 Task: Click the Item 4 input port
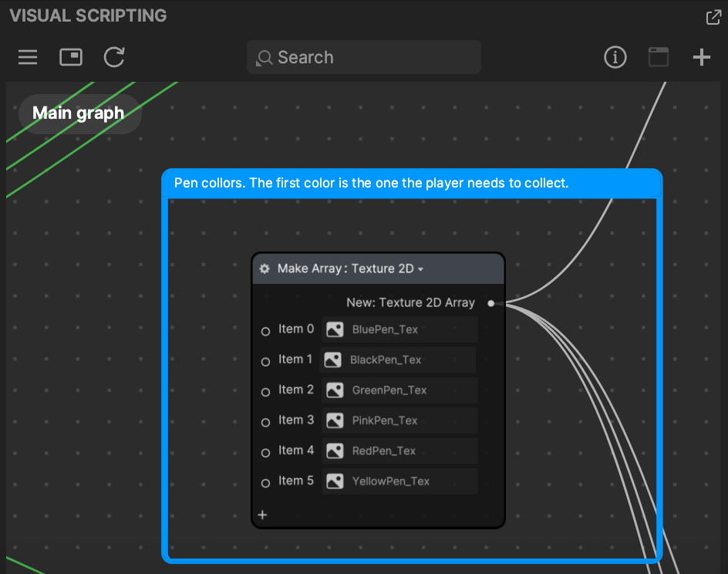[x=265, y=453]
